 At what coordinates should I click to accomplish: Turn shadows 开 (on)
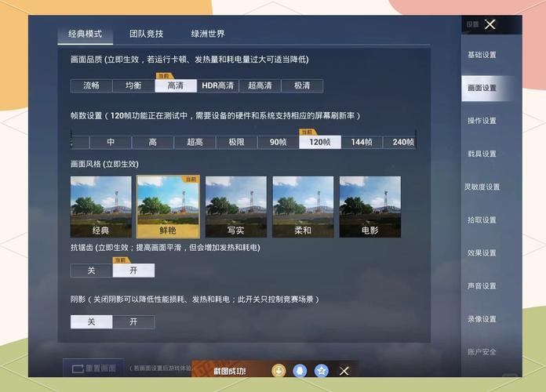click(133, 321)
